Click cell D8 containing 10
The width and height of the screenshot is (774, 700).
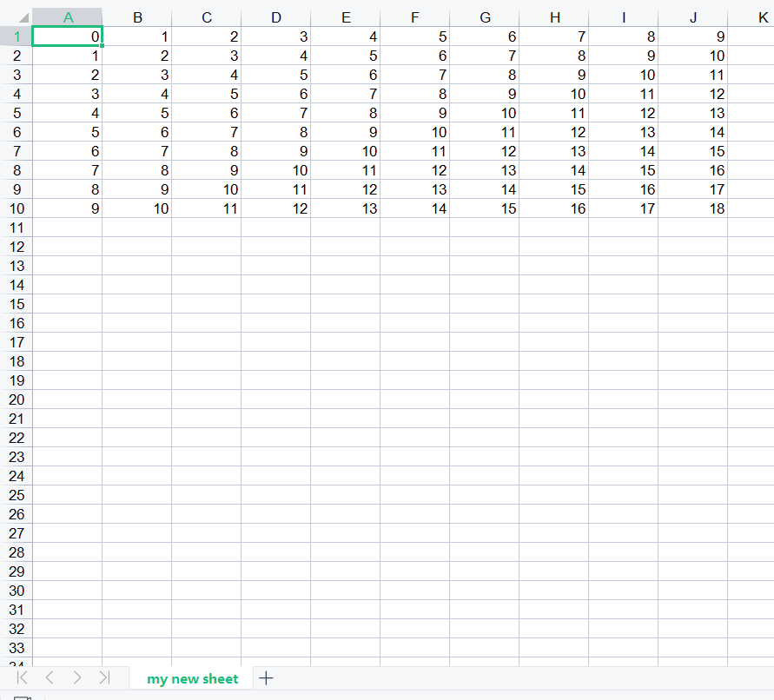click(x=276, y=170)
